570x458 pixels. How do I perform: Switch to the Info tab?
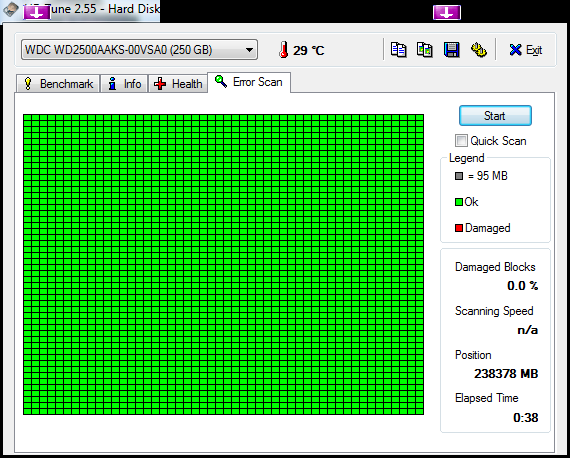(124, 84)
